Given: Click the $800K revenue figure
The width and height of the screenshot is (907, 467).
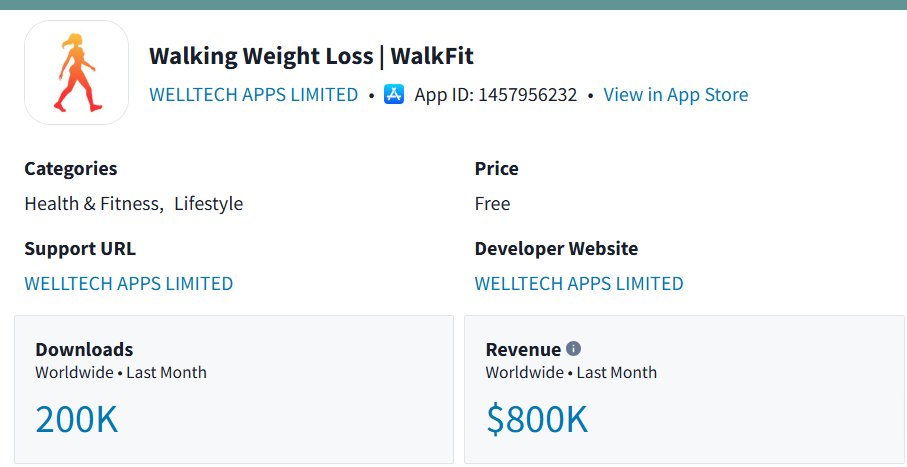Looking at the screenshot, I should [x=537, y=420].
